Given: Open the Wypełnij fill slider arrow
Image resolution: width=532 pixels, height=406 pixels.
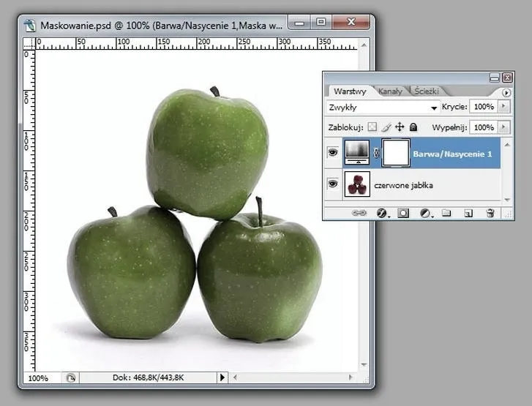Looking at the screenshot, I should [x=504, y=127].
